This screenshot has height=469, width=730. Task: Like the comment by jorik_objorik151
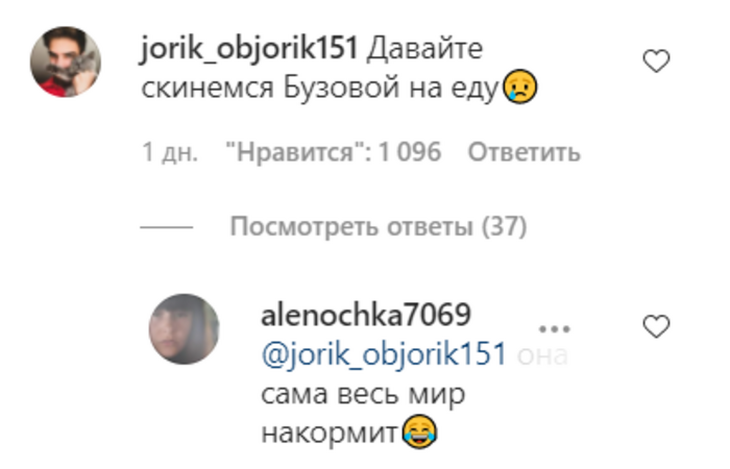pos(656,61)
